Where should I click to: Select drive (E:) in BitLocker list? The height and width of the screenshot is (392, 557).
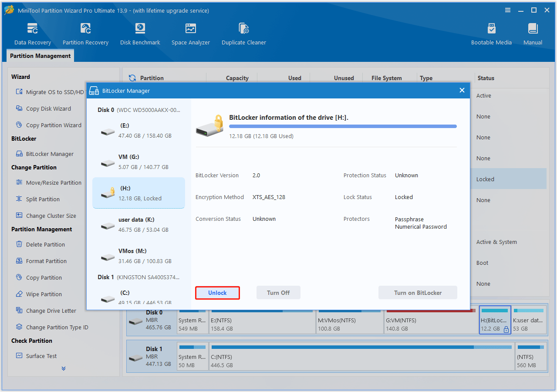pos(138,130)
